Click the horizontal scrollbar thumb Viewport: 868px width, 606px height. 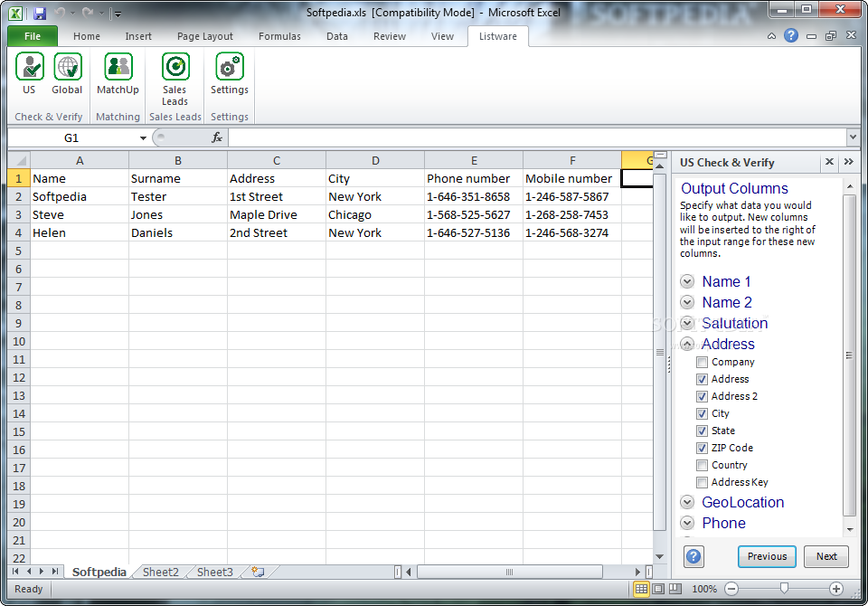509,572
